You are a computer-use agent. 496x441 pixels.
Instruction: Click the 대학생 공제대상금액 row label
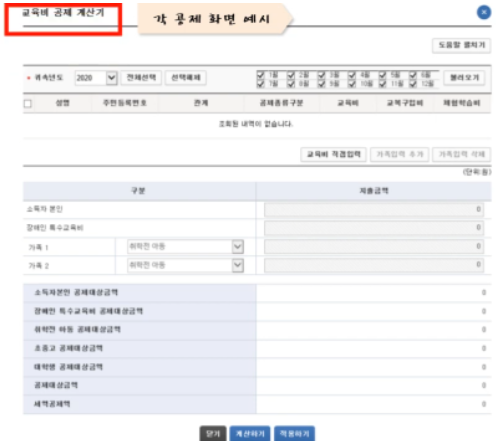coord(68,367)
